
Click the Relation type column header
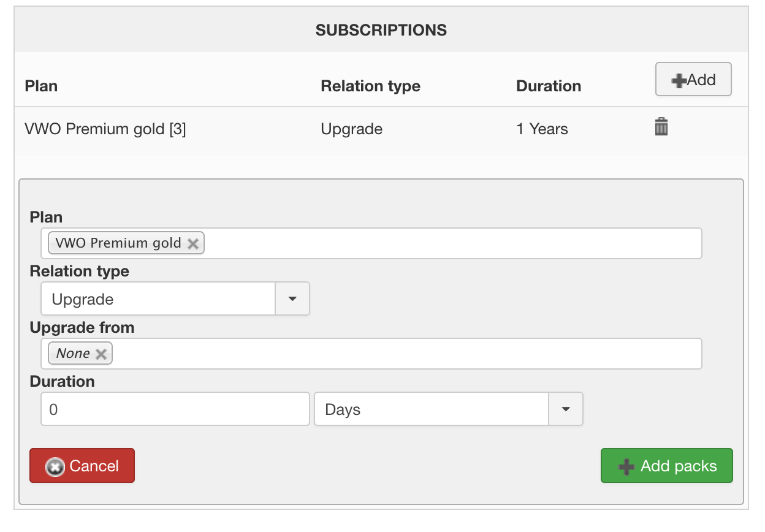point(370,86)
